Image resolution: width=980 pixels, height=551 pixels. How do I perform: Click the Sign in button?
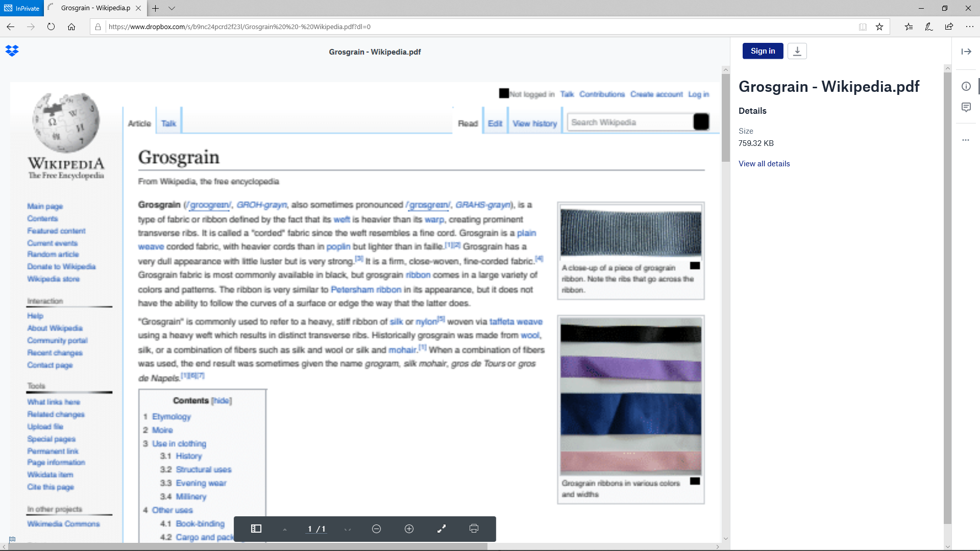coord(763,51)
